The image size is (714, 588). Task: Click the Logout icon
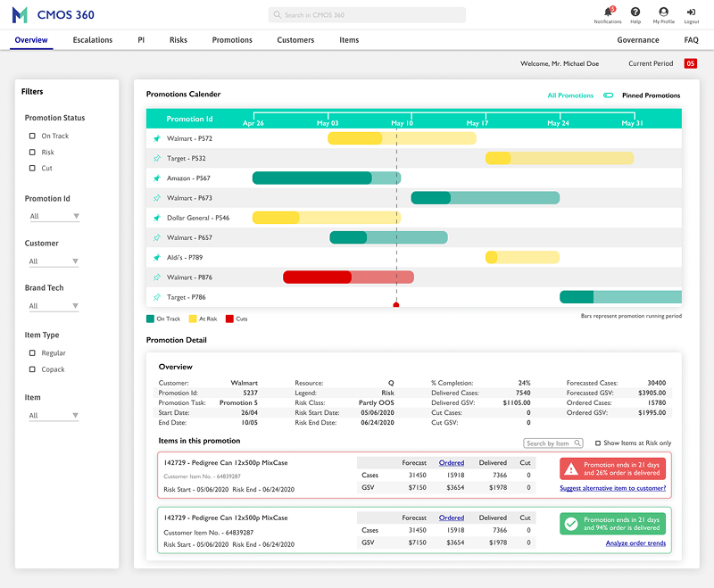pos(691,12)
